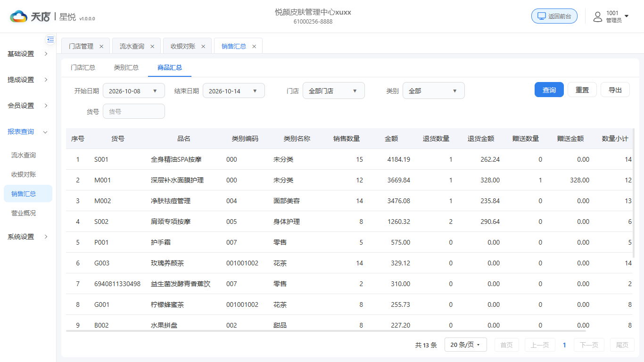
Task: Go to 收银对账 in the sidebar
Action: click(28, 174)
